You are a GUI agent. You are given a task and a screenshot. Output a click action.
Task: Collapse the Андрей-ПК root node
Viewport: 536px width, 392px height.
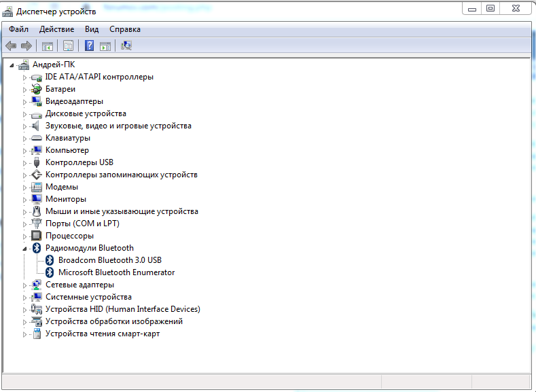pyautogui.click(x=13, y=65)
